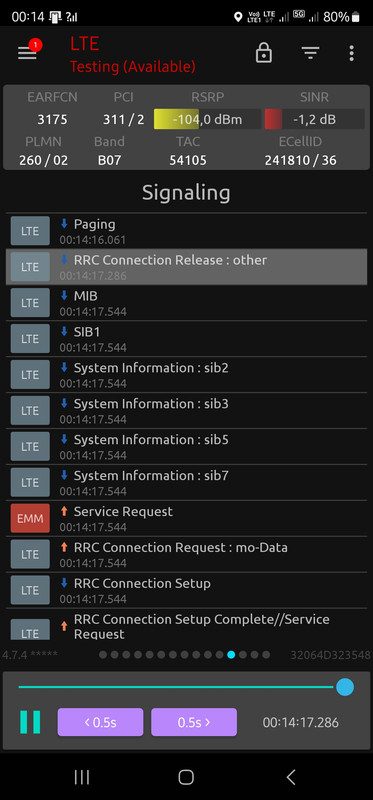Select the last page indicator dot
Image resolution: width=373 pixels, height=800 pixels.
[266, 655]
